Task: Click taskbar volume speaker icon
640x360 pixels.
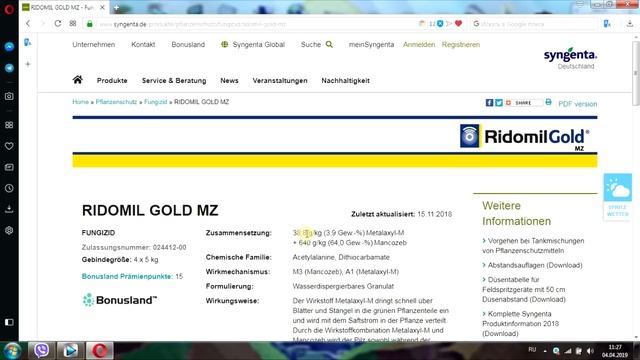Action: (x=590, y=351)
